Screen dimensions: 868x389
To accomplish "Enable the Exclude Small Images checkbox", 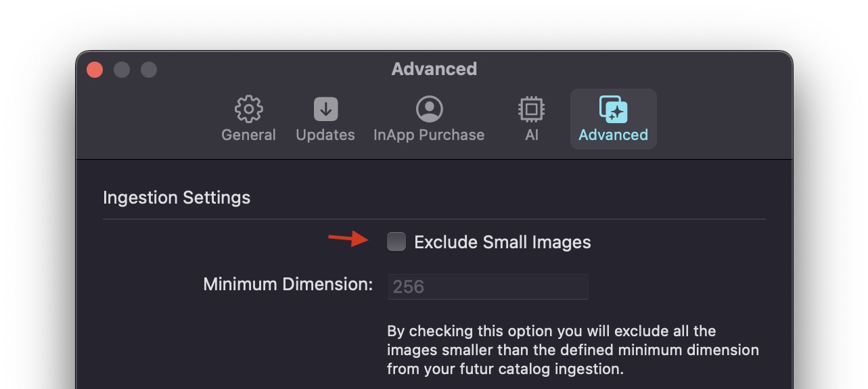I will coord(396,242).
